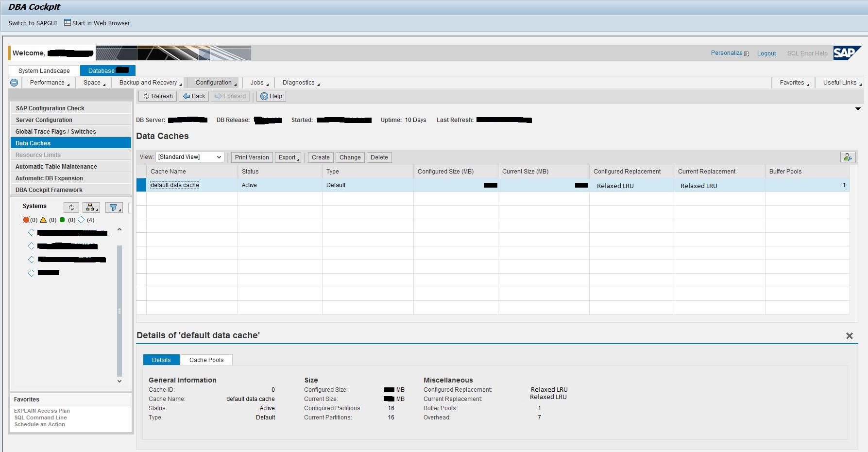This screenshot has height=452, width=868.
Task: Go Back using toolbar button
Action: 194,96
